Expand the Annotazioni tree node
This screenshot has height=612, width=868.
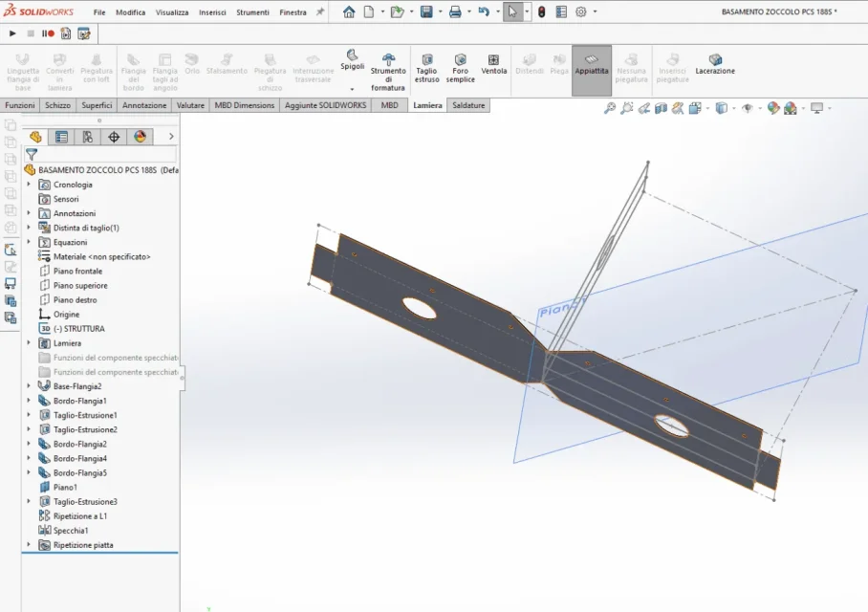[x=29, y=213]
